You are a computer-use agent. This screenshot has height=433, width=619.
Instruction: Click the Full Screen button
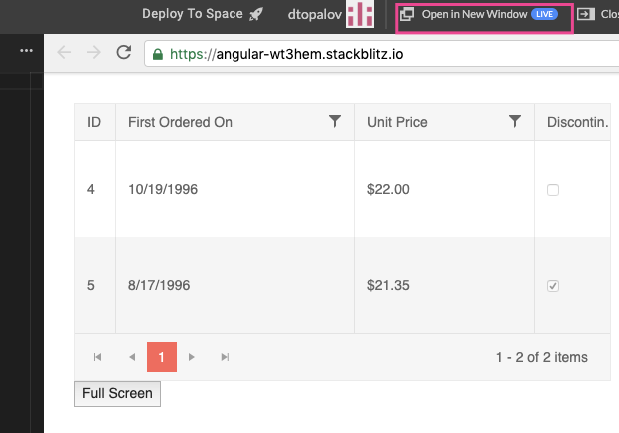(x=117, y=394)
